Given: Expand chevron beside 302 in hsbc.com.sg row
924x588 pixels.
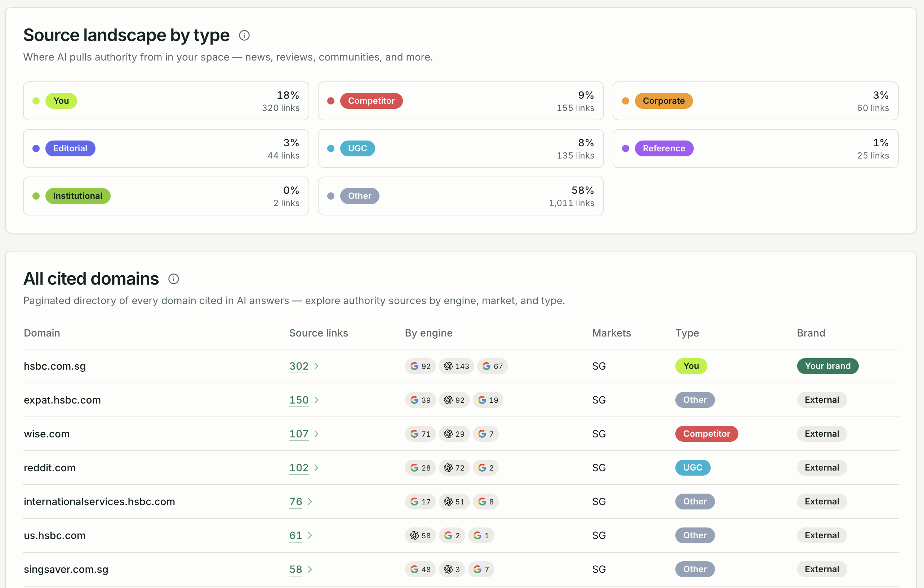Looking at the screenshot, I should tap(316, 366).
